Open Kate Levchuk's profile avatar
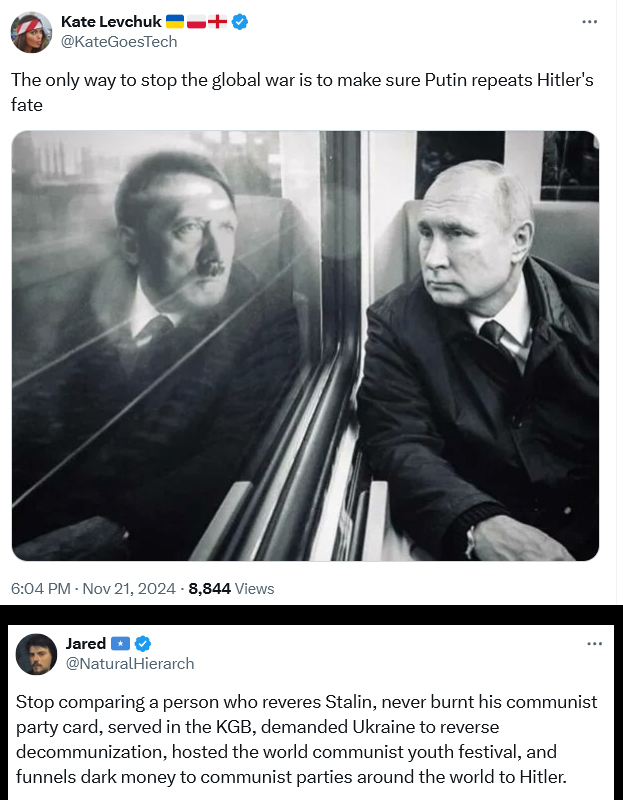Viewport: 623px width, 800px height. click(31, 32)
